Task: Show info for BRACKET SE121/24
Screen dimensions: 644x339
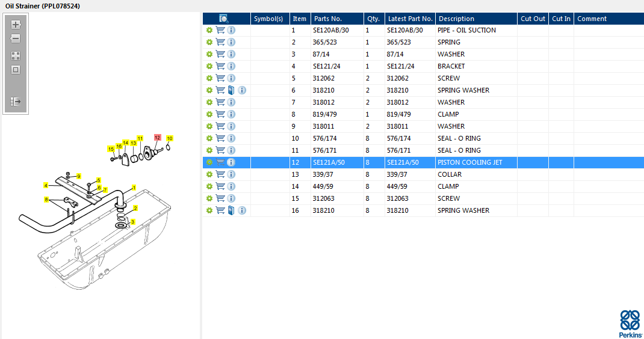Action: point(231,66)
